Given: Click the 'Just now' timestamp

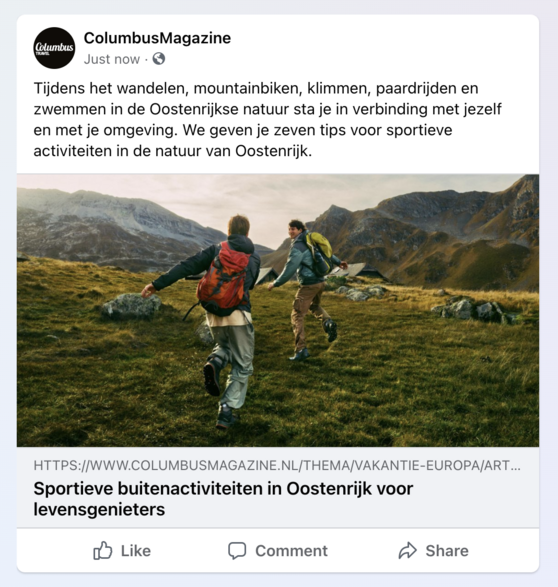Looking at the screenshot, I should [112, 59].
